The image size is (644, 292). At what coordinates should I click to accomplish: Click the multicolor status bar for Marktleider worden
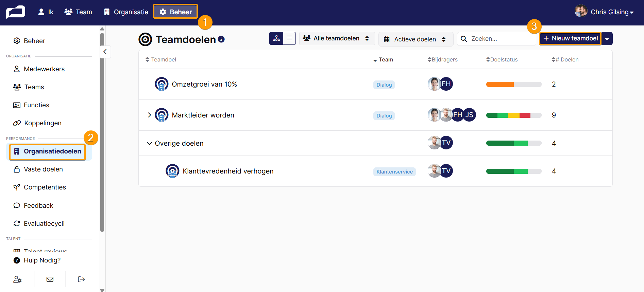pyautogui.click(x=514, y=115)
